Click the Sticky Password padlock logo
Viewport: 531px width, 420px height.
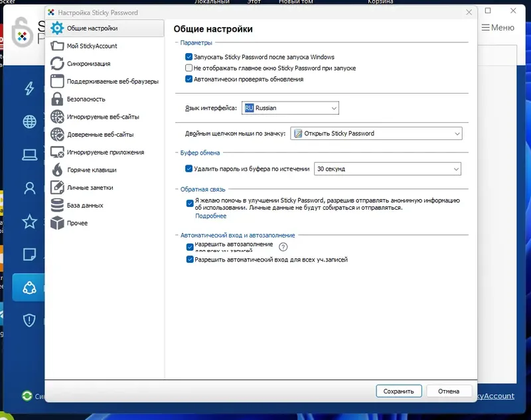point(23,33)
